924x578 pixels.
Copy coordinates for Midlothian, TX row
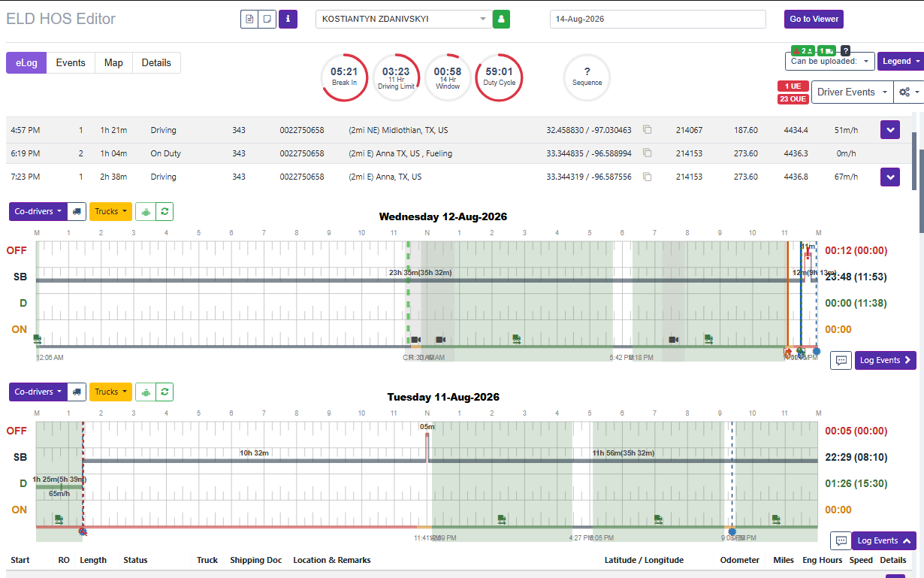(647, 130)
